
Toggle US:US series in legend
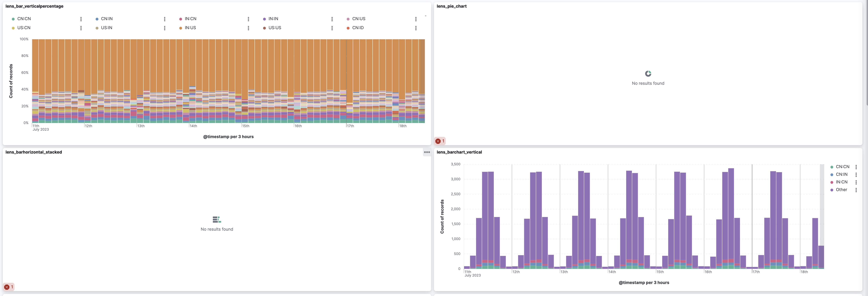tap(275, 28)
